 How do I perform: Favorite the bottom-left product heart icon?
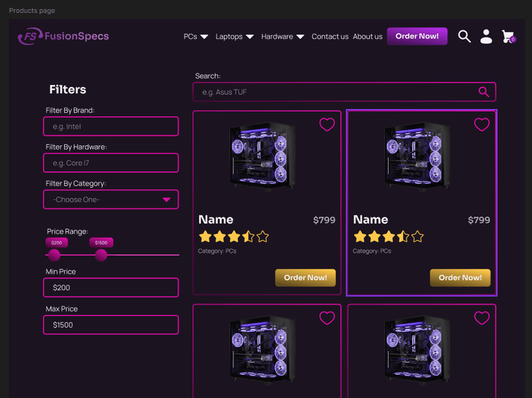tap(327, 318)
